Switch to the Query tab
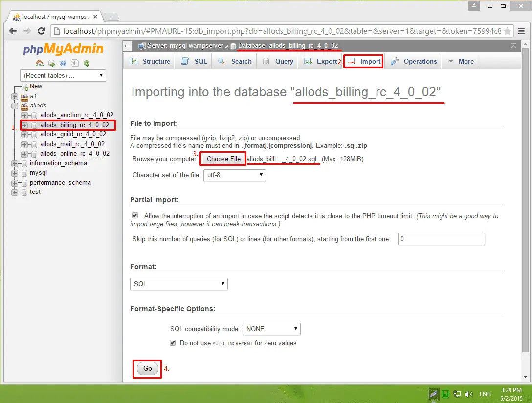The image size is (532, 403). click(278, 62)
